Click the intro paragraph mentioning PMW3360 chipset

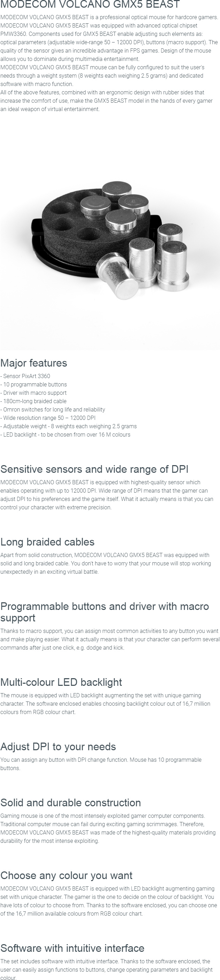(109, 38)
